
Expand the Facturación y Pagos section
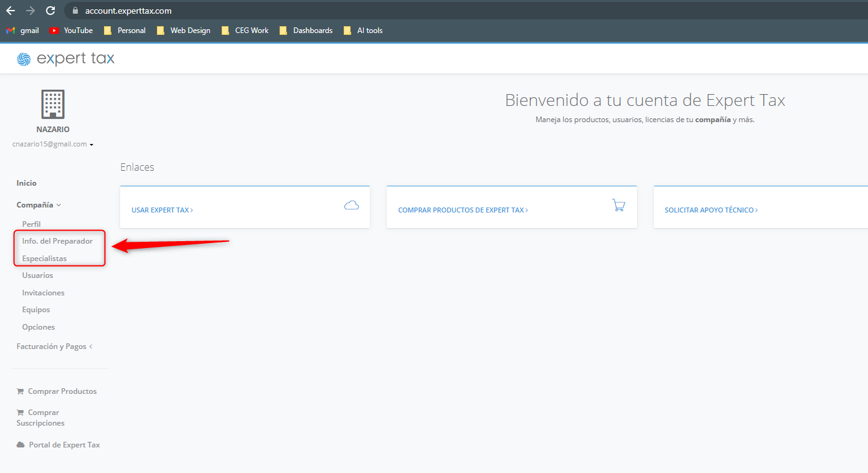pyautogui.click(x=55, y=346)
